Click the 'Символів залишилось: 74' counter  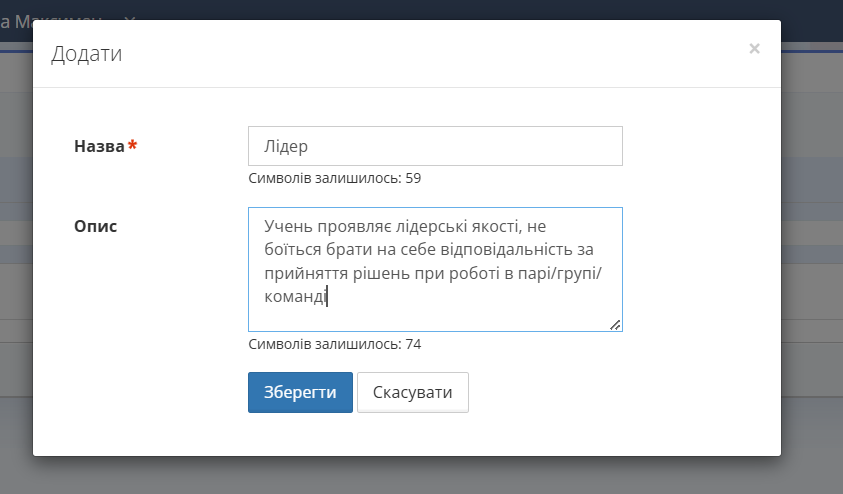point(335,344)
